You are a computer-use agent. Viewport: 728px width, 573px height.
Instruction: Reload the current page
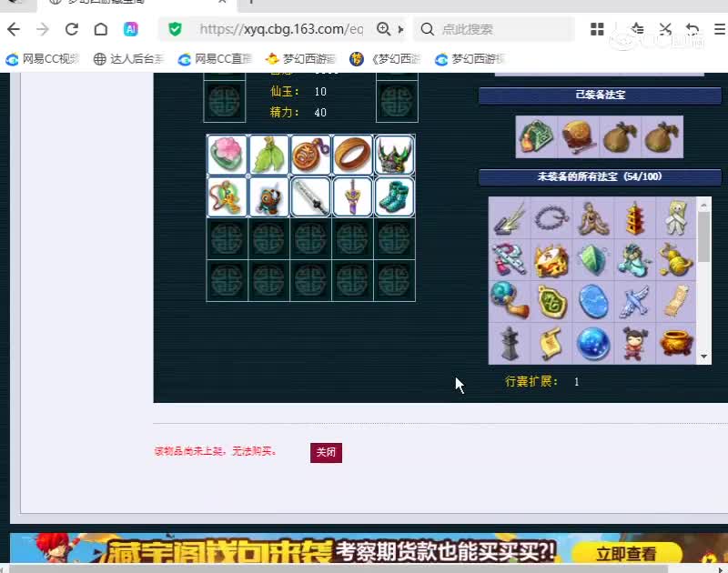72,29
